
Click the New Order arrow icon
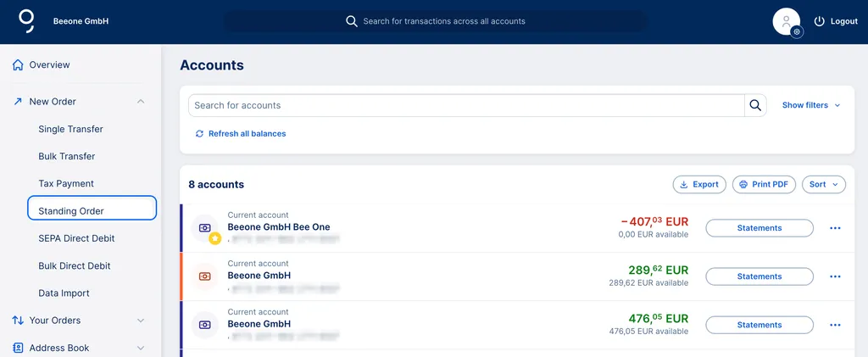[x=18, y=102]
